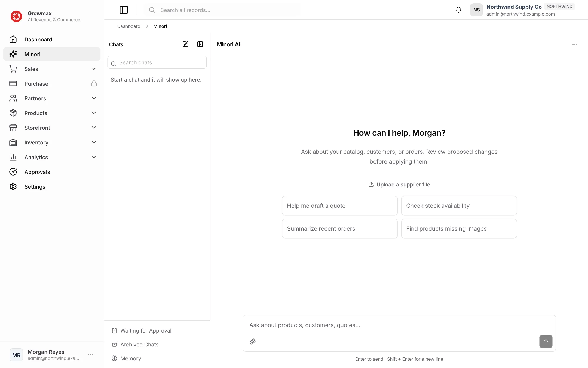Viewport: 588px width, 368px height.
Task: Go to Approvals in the sidebar
Action: (52, 172)
